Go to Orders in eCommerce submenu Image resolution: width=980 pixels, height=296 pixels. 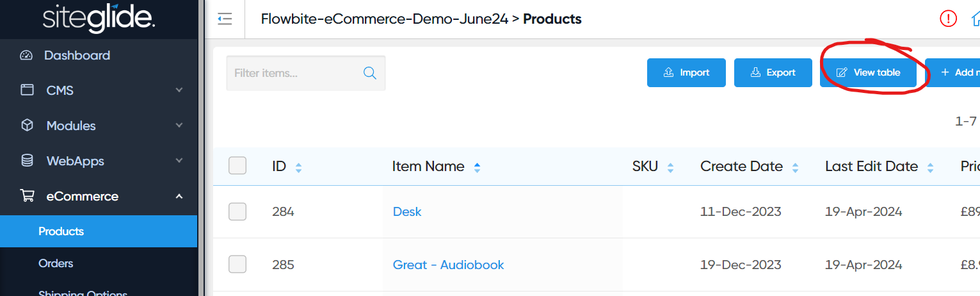click(56, 263)
